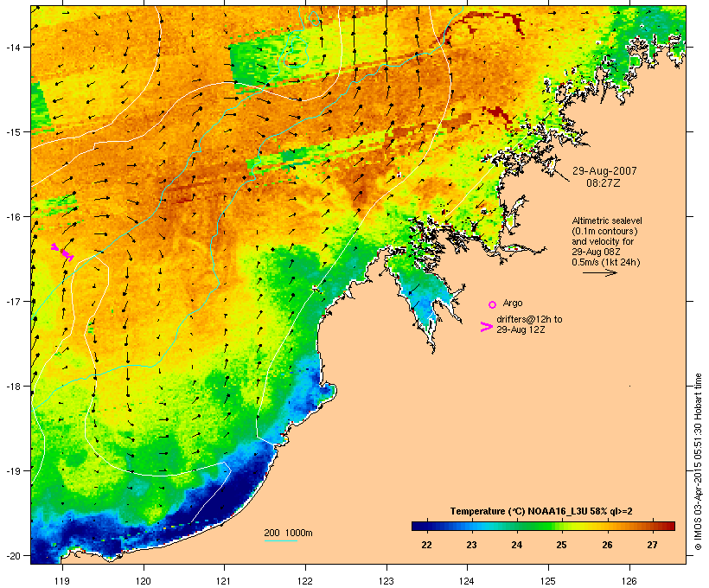This screenshot has height=588, width=709.
Task: Click the color bar tick label 25
Action: tap(562, 545)
